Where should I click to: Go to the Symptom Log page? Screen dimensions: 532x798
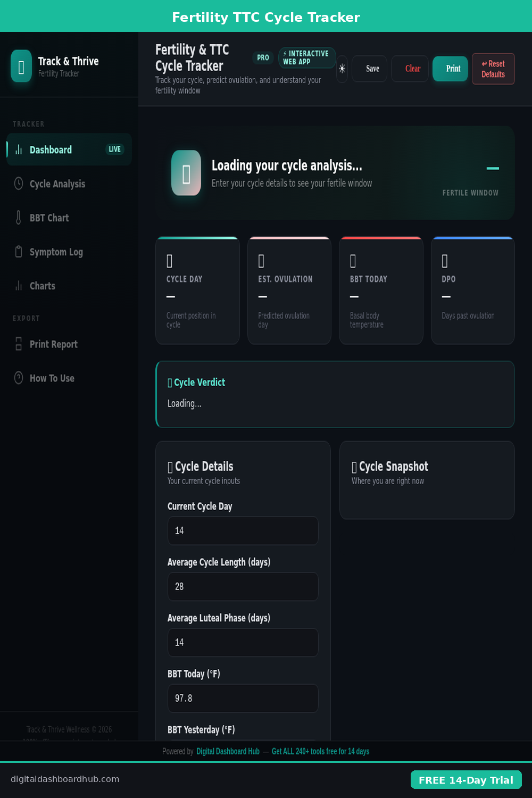point(56,252)
